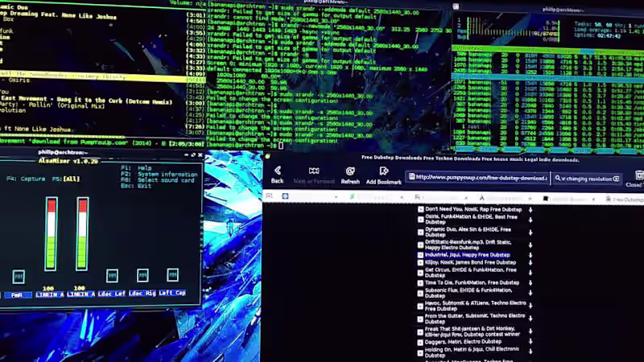Clear the browser search field with its X icon

pyautogui.click(x=616, y=179)
